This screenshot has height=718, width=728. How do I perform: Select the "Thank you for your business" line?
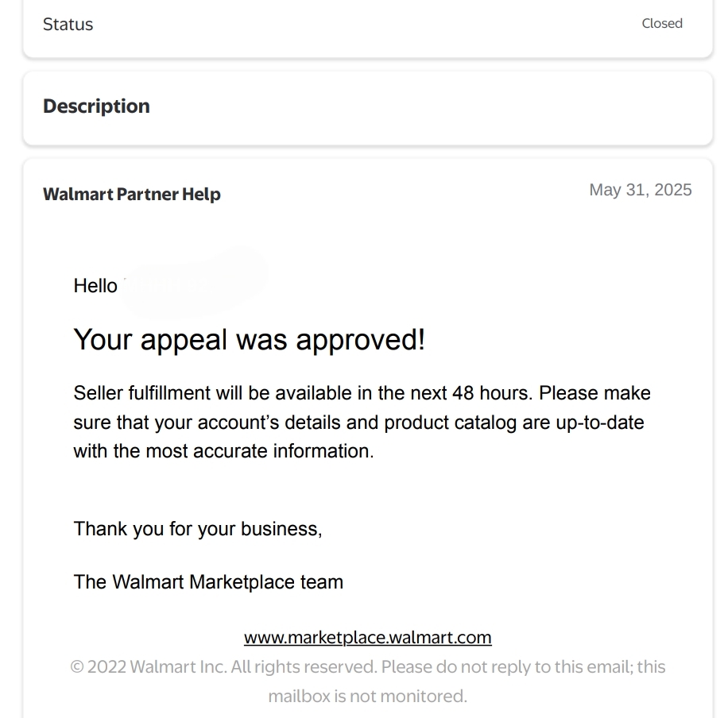pyautogui.click(x=197, y=529)
